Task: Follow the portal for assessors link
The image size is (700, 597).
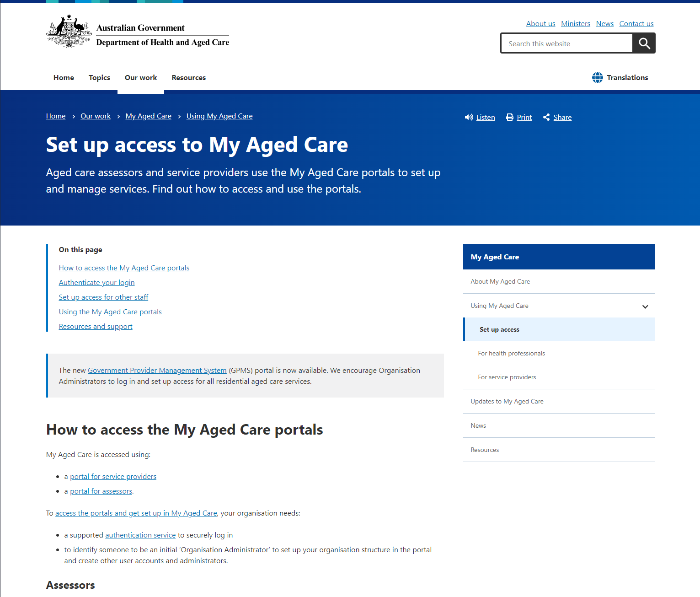Action: pyautogui.click(x=101, y=491)
